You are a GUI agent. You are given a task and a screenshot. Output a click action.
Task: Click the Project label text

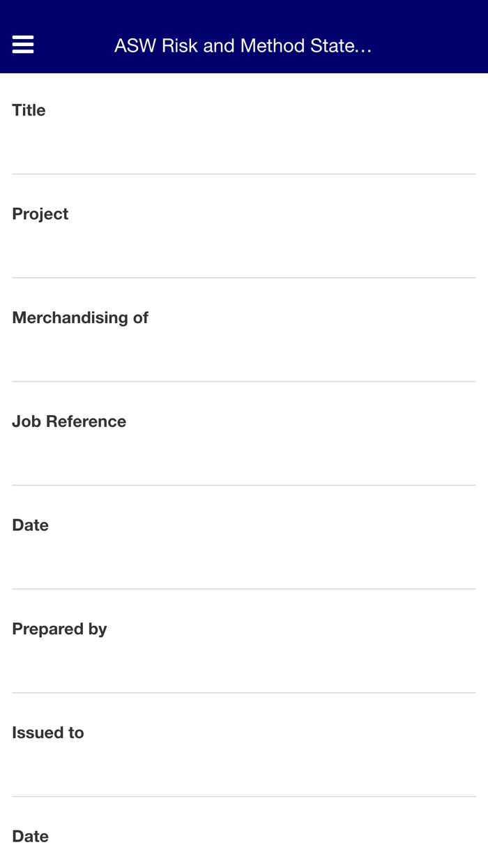click(x=40, y=214)
